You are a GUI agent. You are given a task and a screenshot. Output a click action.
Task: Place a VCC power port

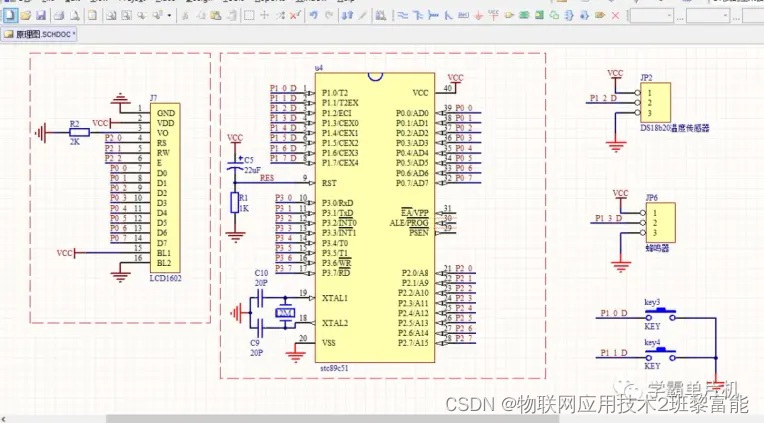pyautogui.click(x=493, y=16)
